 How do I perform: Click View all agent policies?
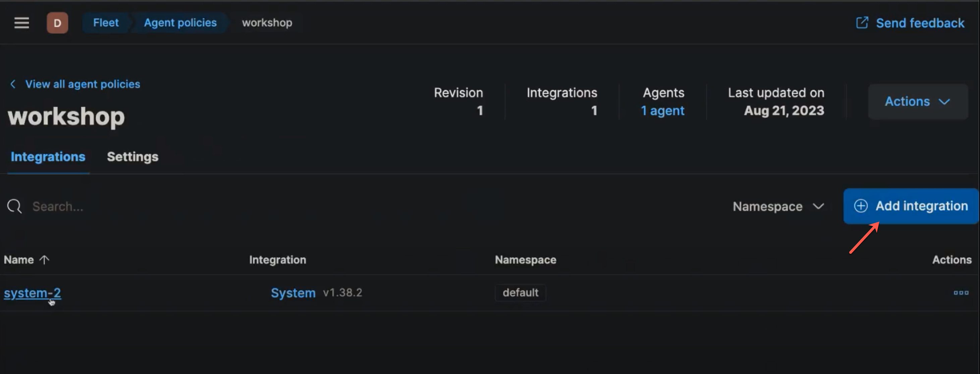pyautogui.click(x=83, y=84)
